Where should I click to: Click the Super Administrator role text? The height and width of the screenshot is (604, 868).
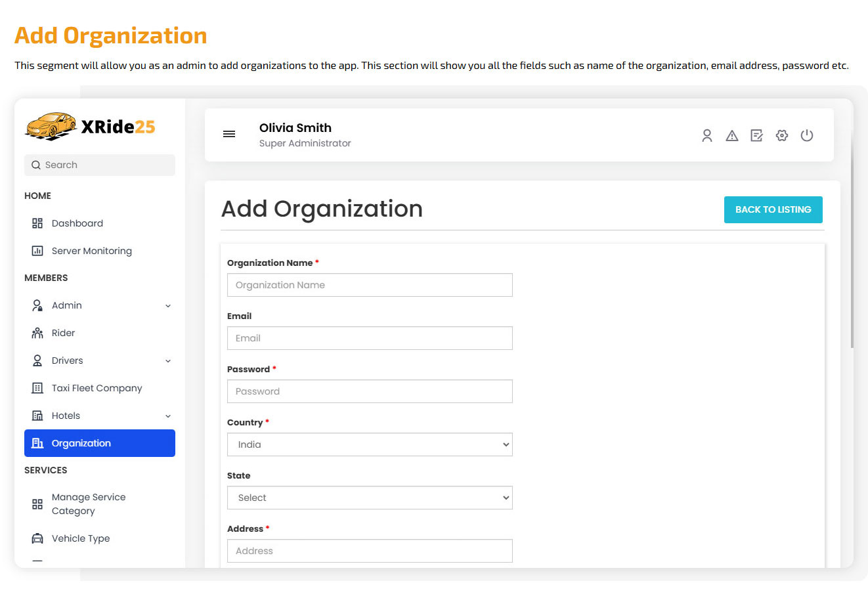click(305, 143)
